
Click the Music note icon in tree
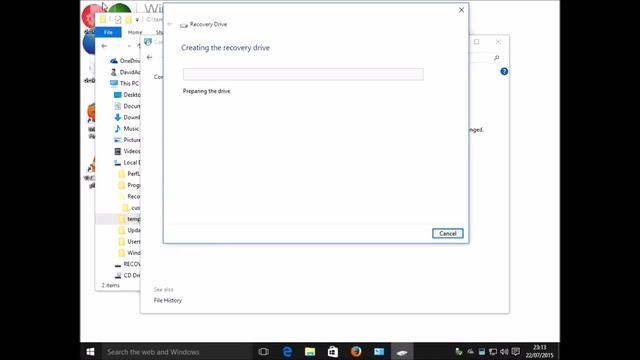[x=118, y=129]
